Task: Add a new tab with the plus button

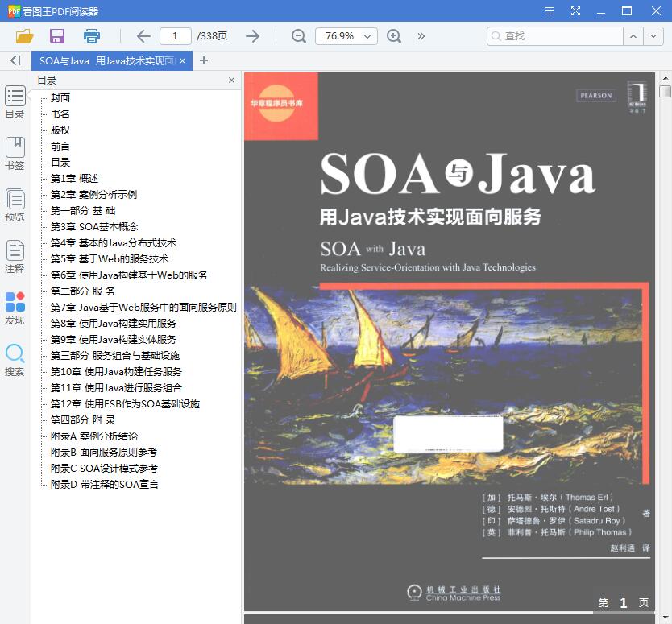Action: 204,61
